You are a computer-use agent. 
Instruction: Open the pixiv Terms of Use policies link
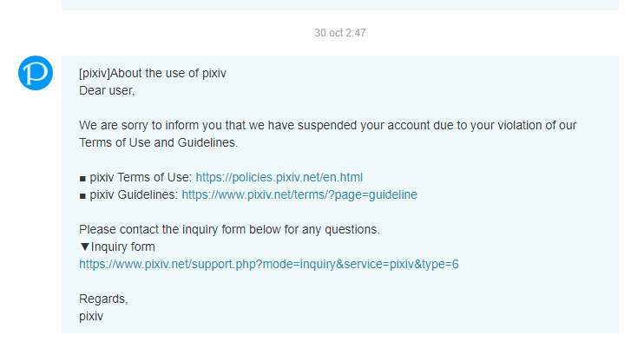(279, 177)
